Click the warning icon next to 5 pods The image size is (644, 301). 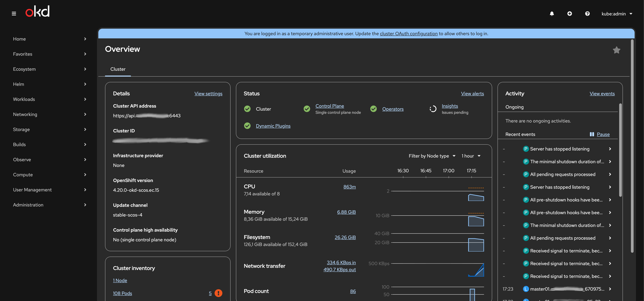tap(218, 293)
